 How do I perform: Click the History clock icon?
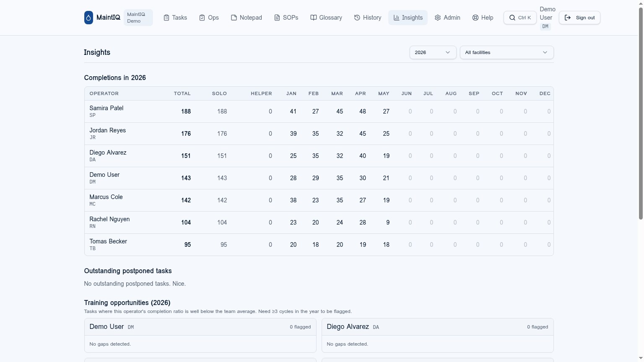click(357, 18)
